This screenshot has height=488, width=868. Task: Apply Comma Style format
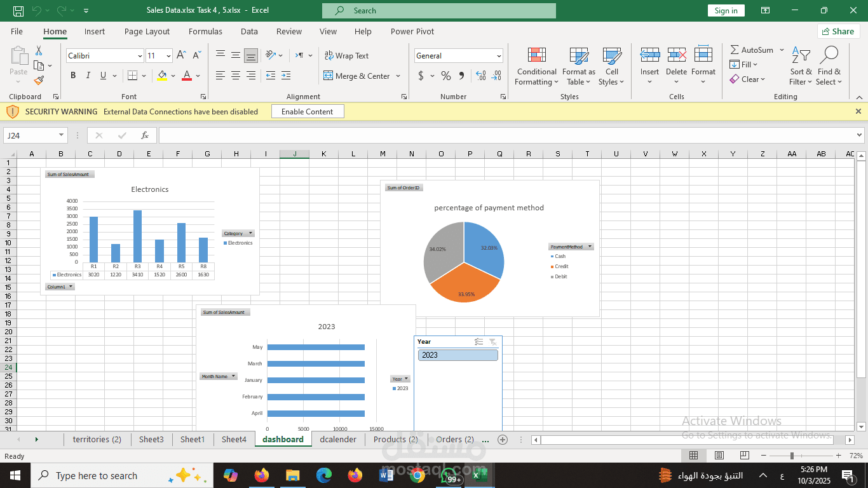click(461, 76)
